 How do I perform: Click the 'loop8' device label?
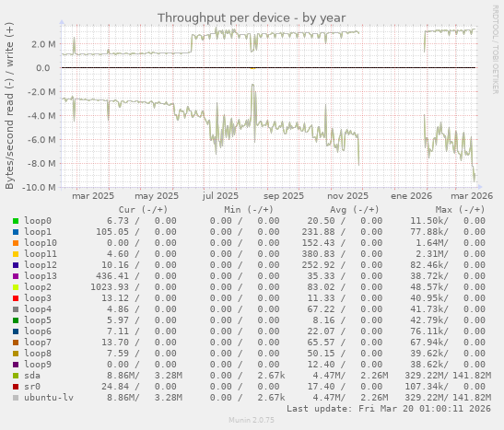38,354
